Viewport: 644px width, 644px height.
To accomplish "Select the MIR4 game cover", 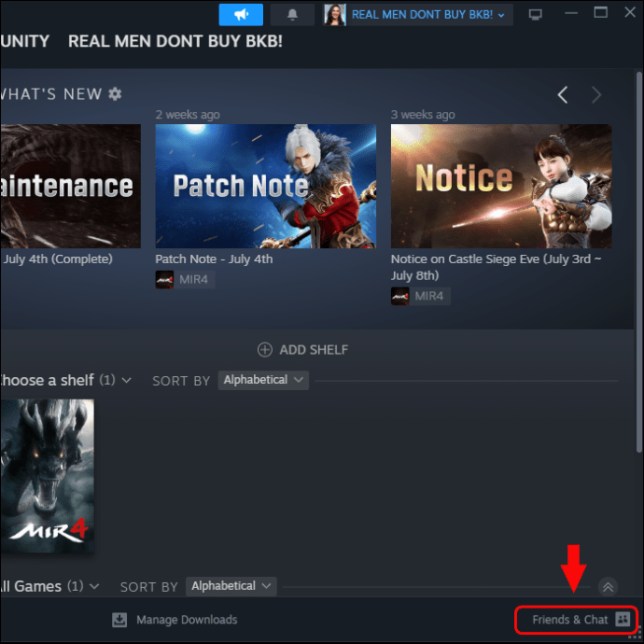I will pos(48,476).
